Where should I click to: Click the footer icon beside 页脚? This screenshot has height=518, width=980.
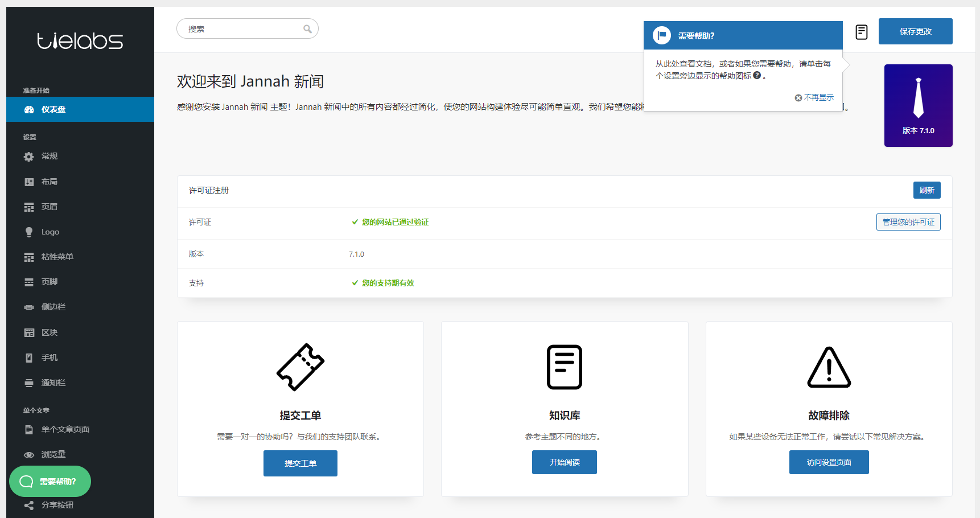point(29,282)
